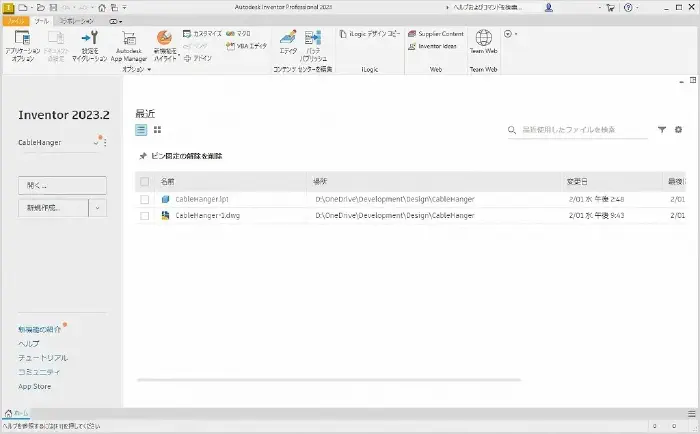The height and width of the screenshot is (434, 700).
Task: Expand the 新規作成 dropdown arrow
Action: tap(98, 208)
